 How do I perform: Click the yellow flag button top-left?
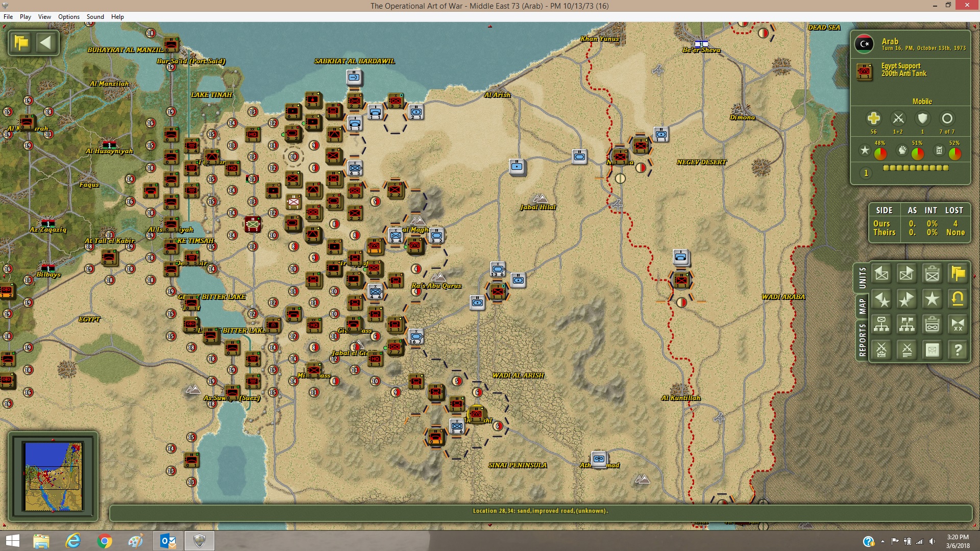(21, 43)
